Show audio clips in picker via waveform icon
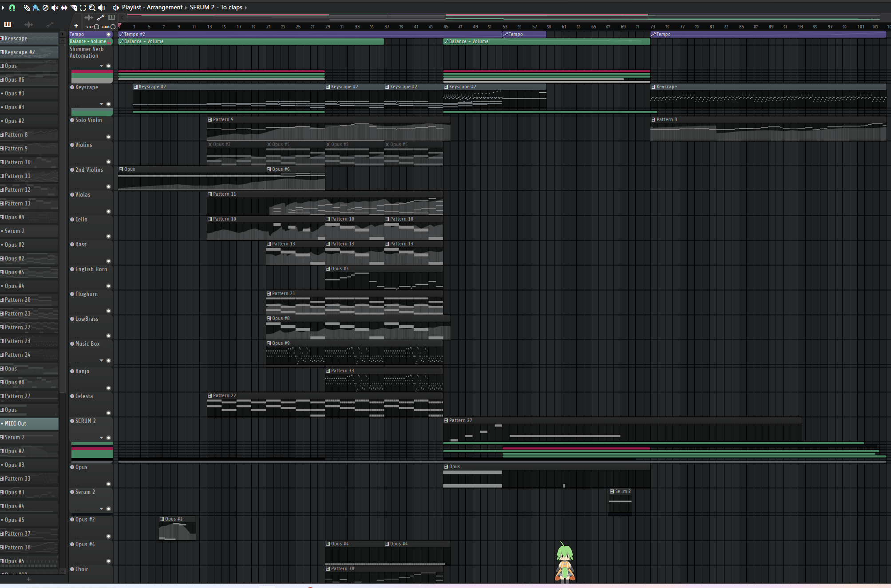 coord(29,24)
